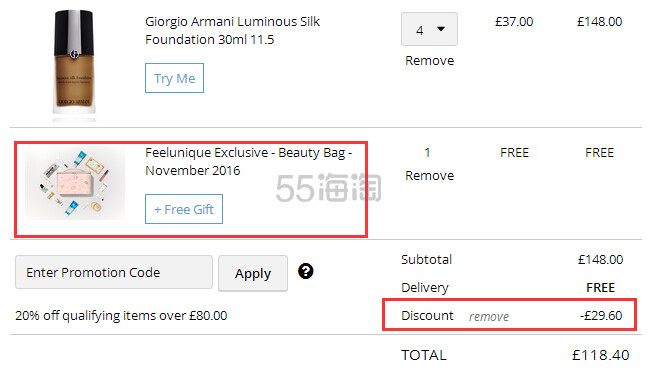Remove the Giorgio Armani foundation from basket

(429, 61)
